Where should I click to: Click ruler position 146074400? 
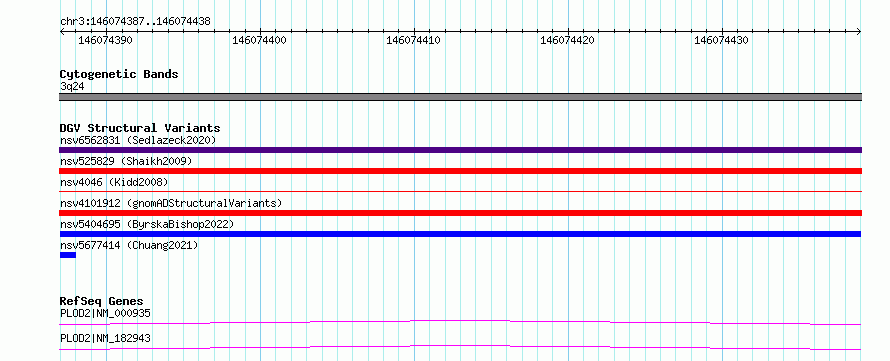[x=259, y=40]
